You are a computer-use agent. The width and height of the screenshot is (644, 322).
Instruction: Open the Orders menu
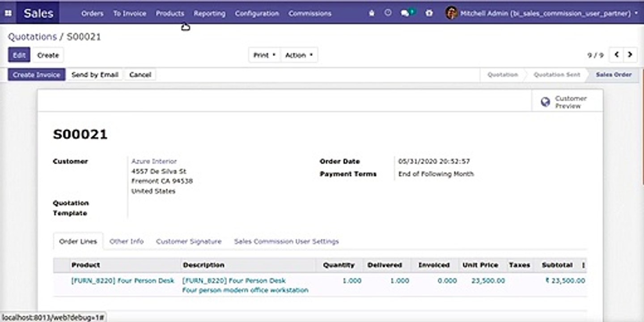[x=92, y=13]
